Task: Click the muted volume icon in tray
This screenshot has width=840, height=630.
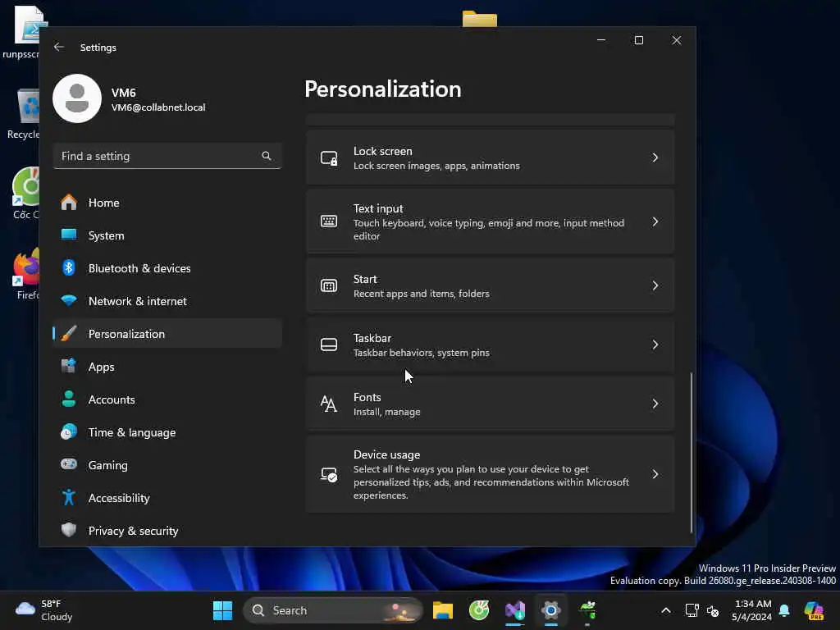Action: [x=713, y=610]
